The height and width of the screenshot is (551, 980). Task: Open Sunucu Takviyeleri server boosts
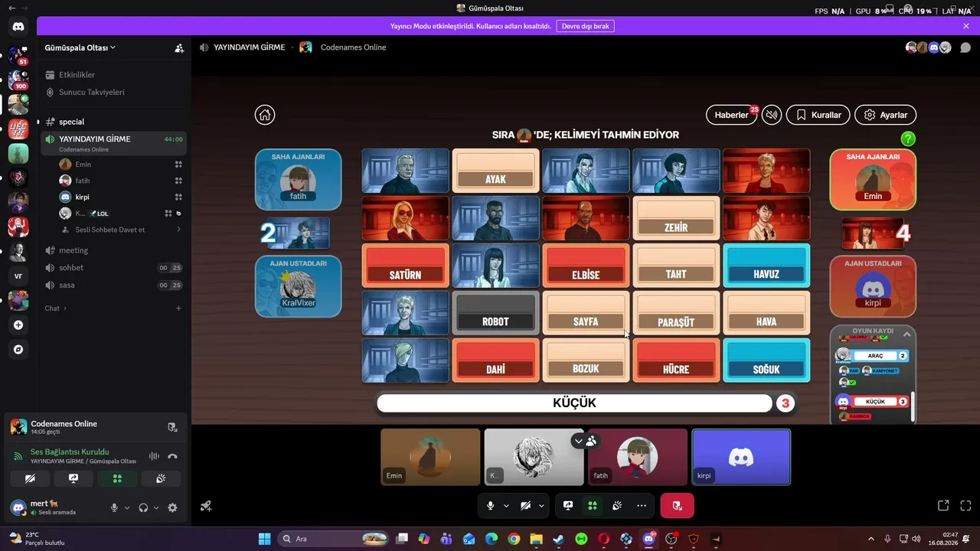pyautogui.click(x=113, y=92)
